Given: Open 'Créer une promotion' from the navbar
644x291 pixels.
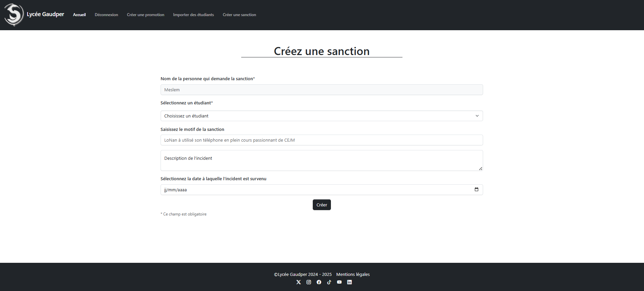Looking at the screenshot, I should coord(145,15).
